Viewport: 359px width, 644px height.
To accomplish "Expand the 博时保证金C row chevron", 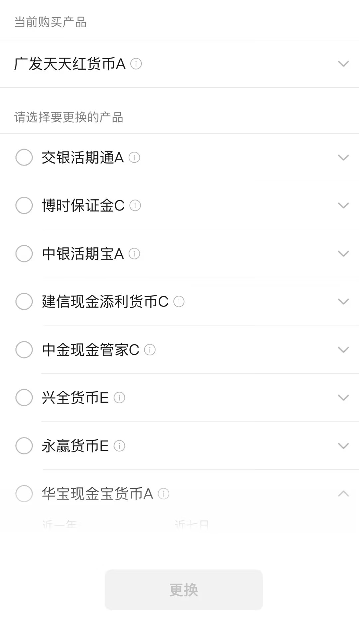I will click(343, 205).
